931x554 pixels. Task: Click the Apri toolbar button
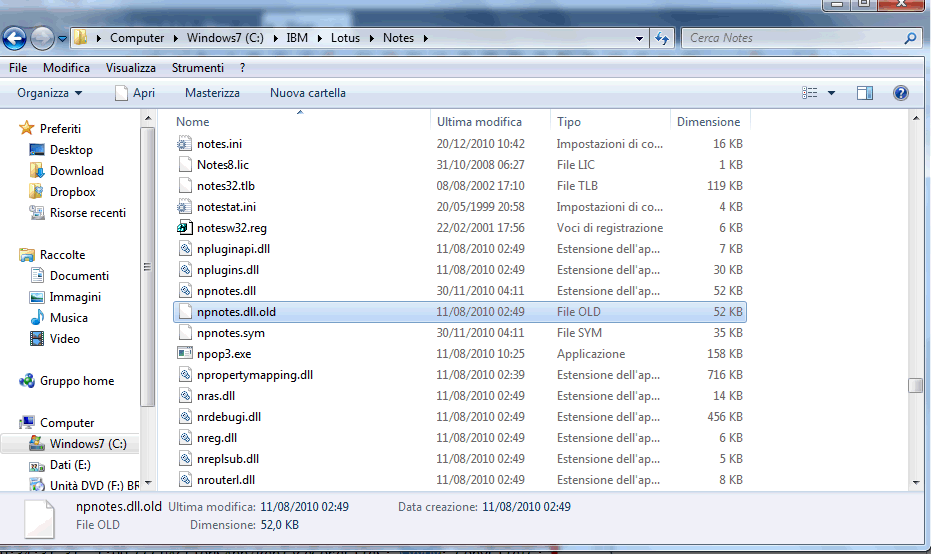135,93
